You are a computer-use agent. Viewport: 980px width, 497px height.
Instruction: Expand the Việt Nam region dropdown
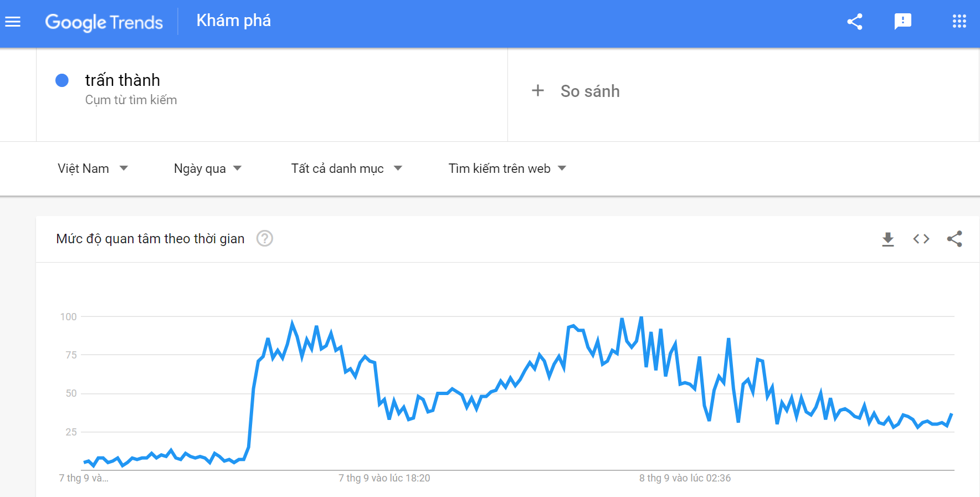93,168
